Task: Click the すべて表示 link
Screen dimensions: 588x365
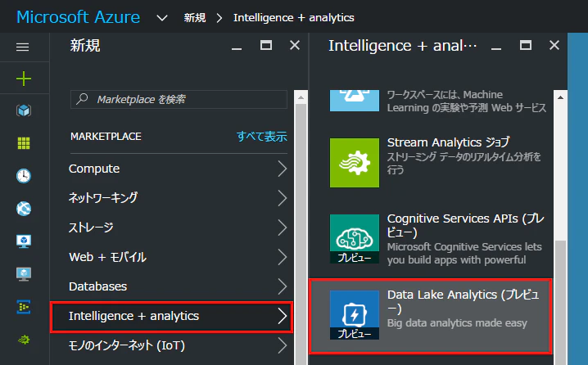Action: 262,137
